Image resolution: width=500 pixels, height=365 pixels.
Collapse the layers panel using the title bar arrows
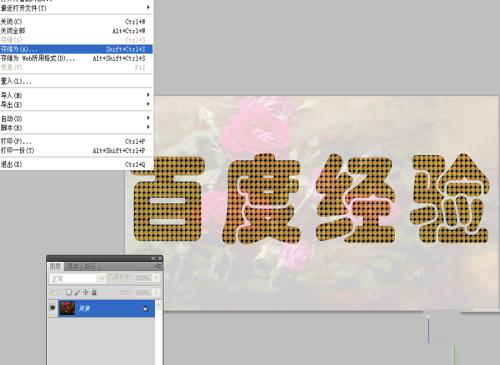coord(153,258)
